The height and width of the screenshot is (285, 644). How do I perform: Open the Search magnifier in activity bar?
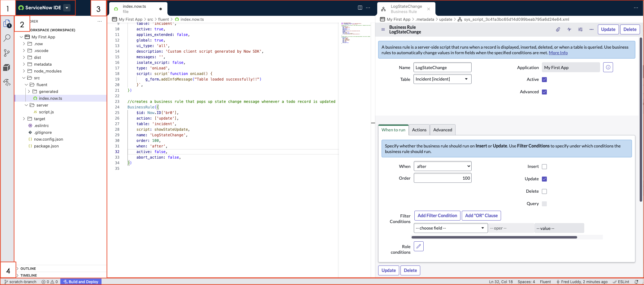(x=7, y=38)
